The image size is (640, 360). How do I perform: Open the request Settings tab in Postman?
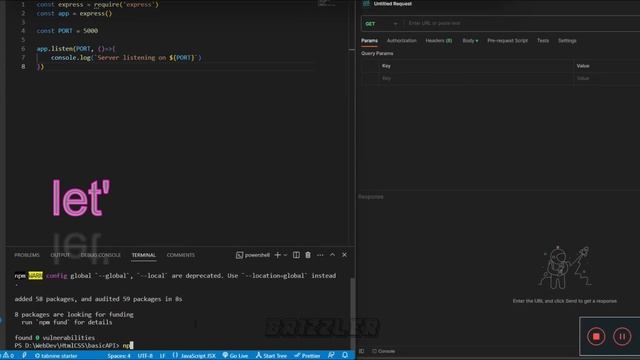(x=567, y=41)
